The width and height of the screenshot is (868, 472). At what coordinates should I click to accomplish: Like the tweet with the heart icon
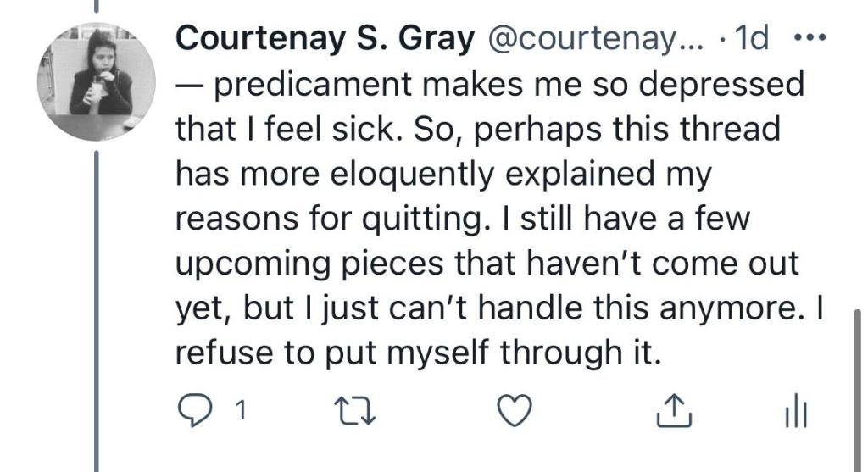[x=513, y=412]
